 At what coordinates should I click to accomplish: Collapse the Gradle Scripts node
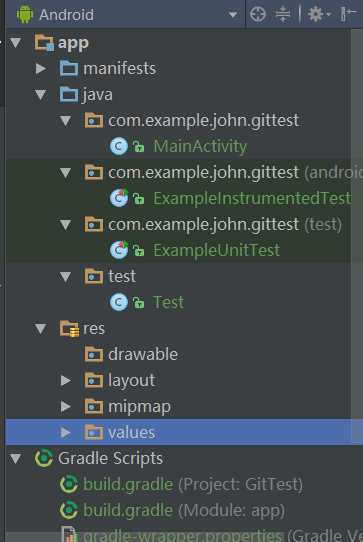coord(16,458)
